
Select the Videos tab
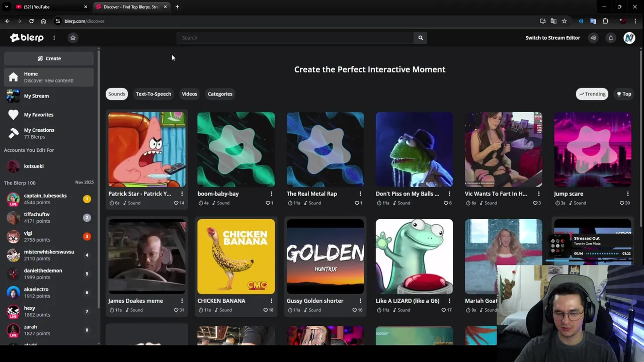point(189,94)
